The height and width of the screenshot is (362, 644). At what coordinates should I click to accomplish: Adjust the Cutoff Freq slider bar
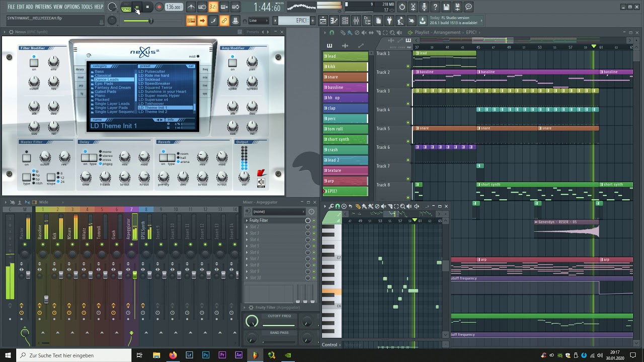pos(279,324)
